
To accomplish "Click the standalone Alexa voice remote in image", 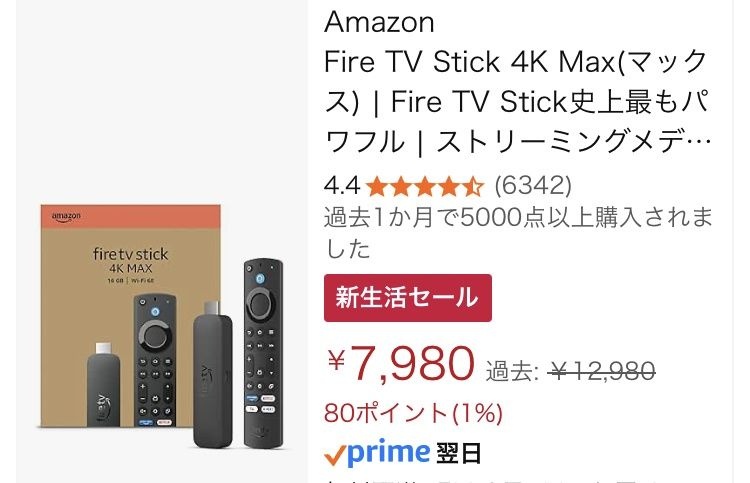I will click(263, 353).
